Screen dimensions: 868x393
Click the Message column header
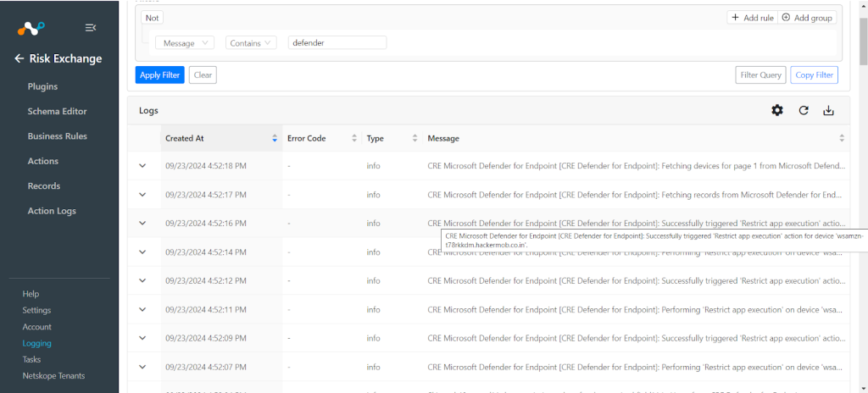[x=636, y=138]
